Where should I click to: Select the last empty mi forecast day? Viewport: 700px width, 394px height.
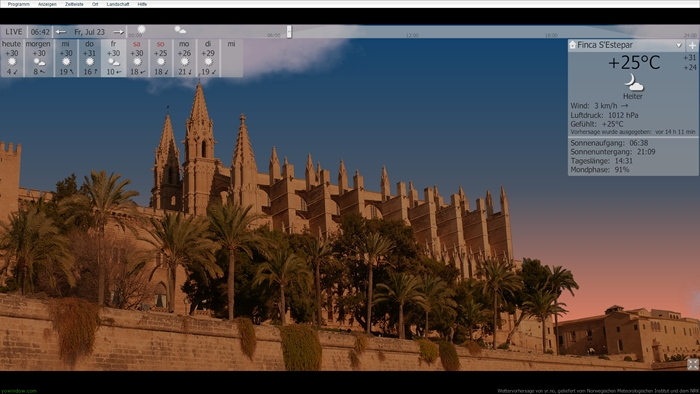(231, 58)
